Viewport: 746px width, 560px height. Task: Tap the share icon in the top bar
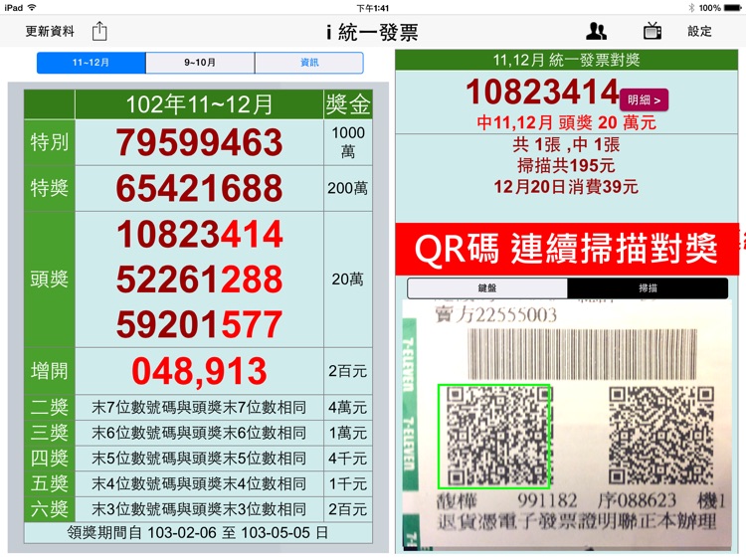coord(99,32)
